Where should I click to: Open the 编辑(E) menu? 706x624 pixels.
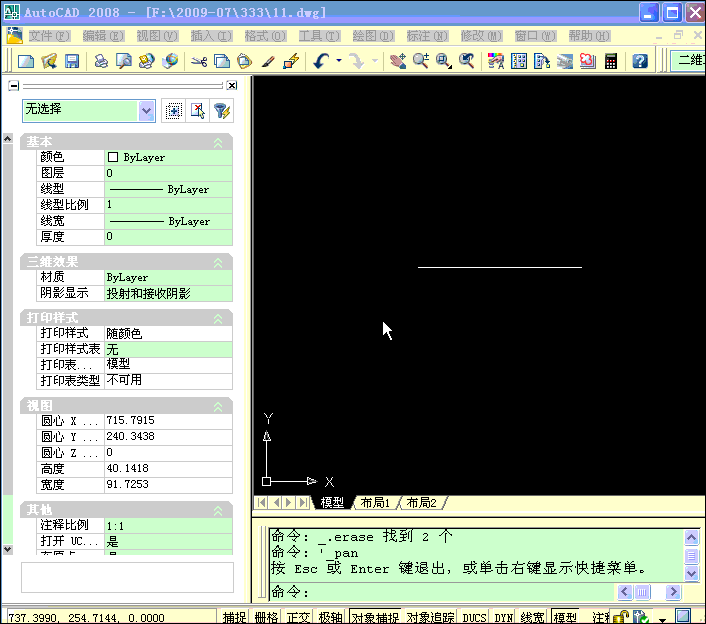(x=103, y=36)
